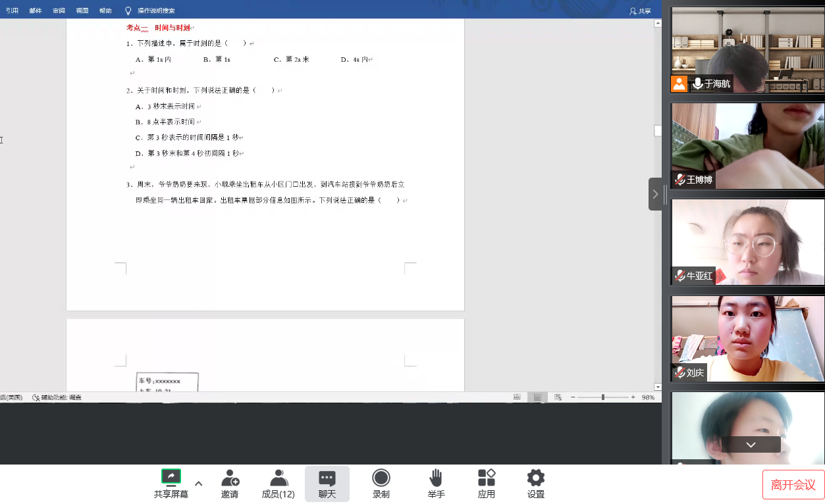Click the 共享 share button in Word
The image size is (825, 504).
click(640, 11)
